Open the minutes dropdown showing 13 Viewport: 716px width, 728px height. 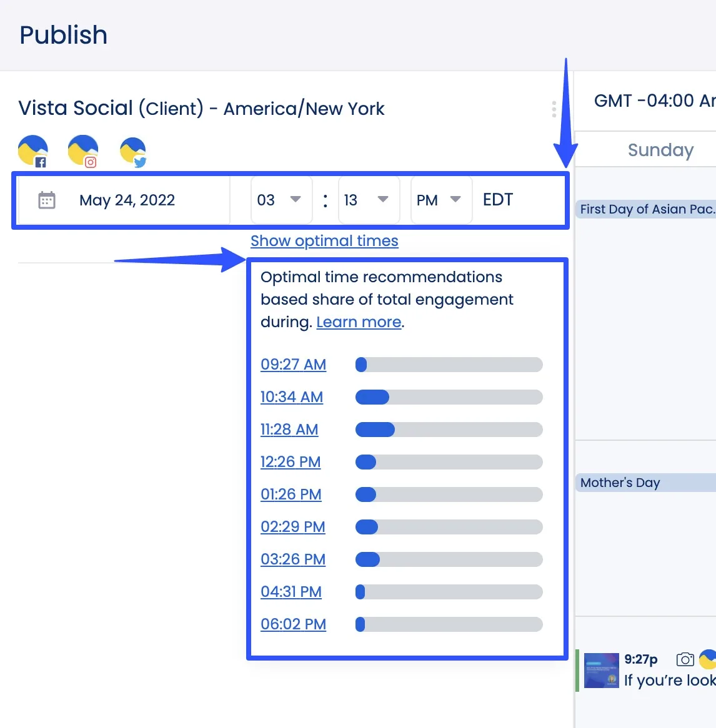(x=368, y=200)
